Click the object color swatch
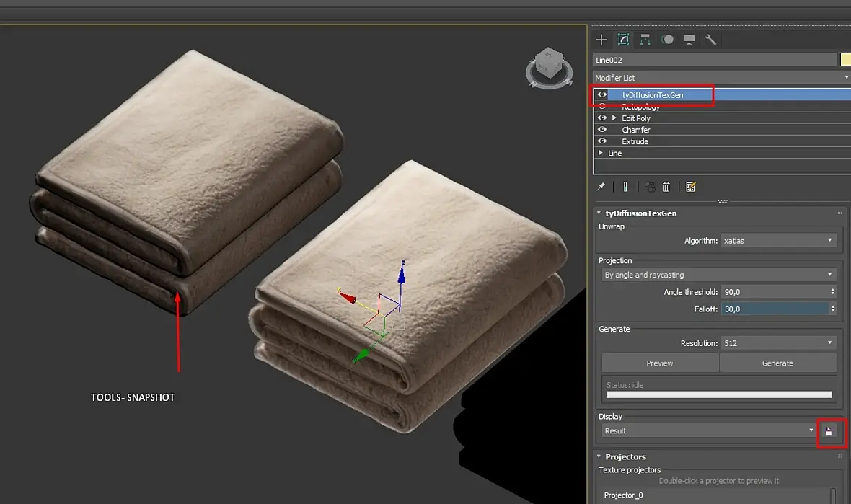The height and width of the screenshot is (504, 851). [845, 60]
